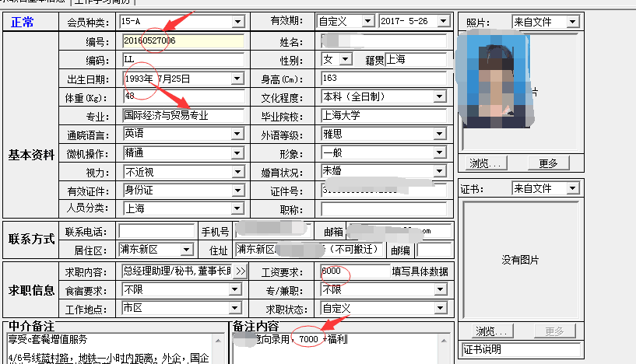636x364 pixels.
Task: Open the 人员分类 dropdown showing 上海
Action: 237,209
